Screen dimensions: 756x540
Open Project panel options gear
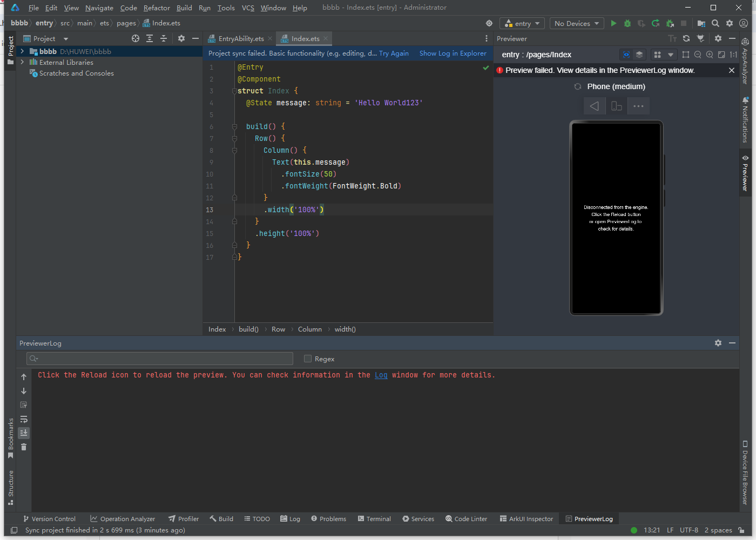181,38
